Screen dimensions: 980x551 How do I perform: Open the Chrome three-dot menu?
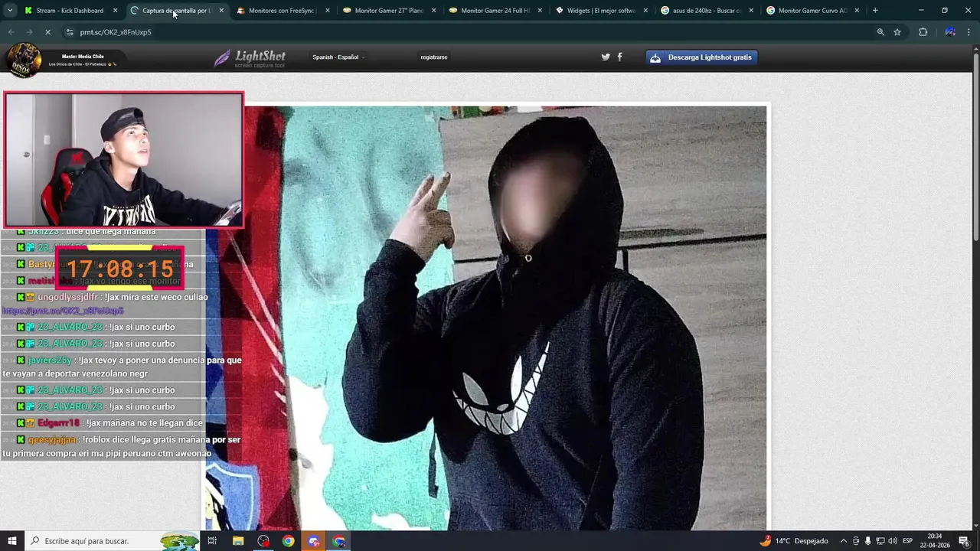(x=969, y=32)
